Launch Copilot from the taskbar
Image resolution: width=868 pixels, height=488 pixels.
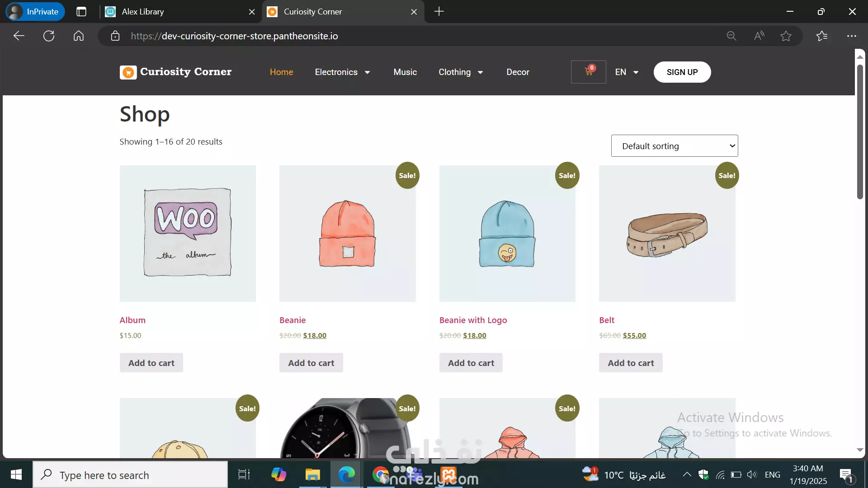[x=278, y=474]
